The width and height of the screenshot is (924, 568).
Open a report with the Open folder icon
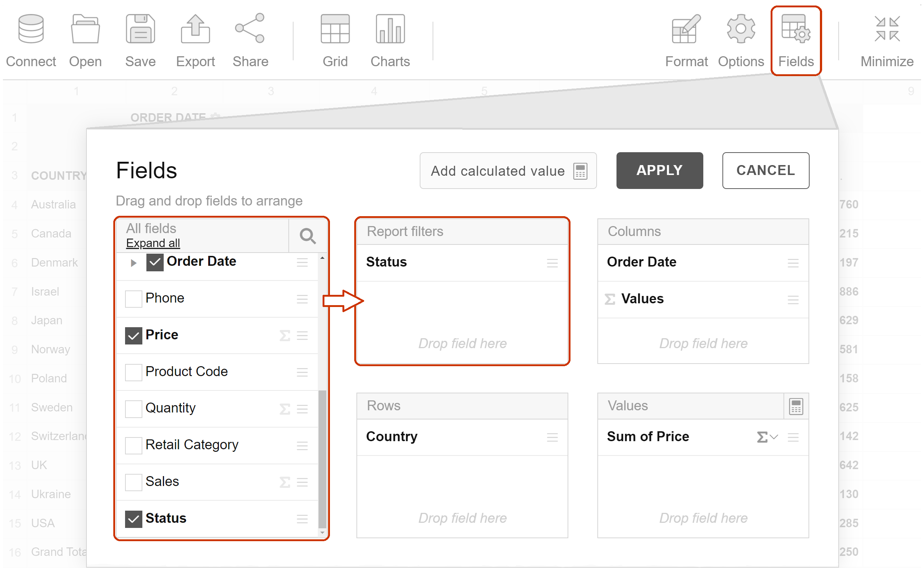click(85, 29)
